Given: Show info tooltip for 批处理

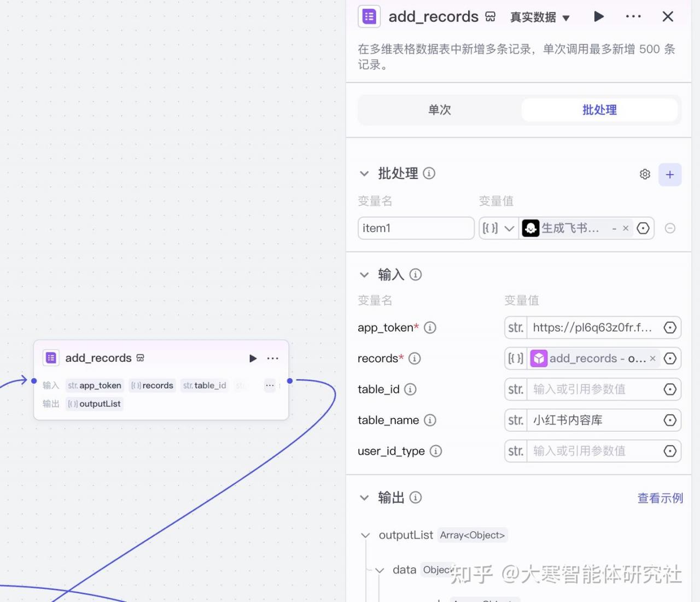Looking at the screenshot, I should (429, 173).
